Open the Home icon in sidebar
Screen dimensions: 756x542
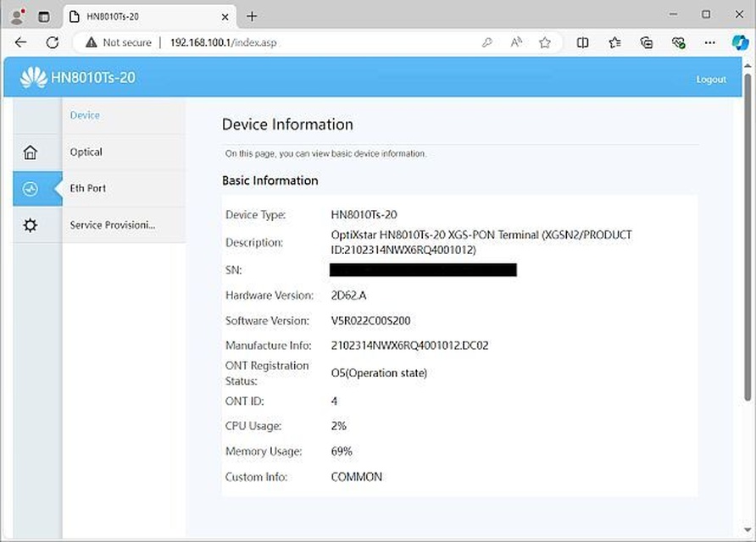(x=31, y=152)
